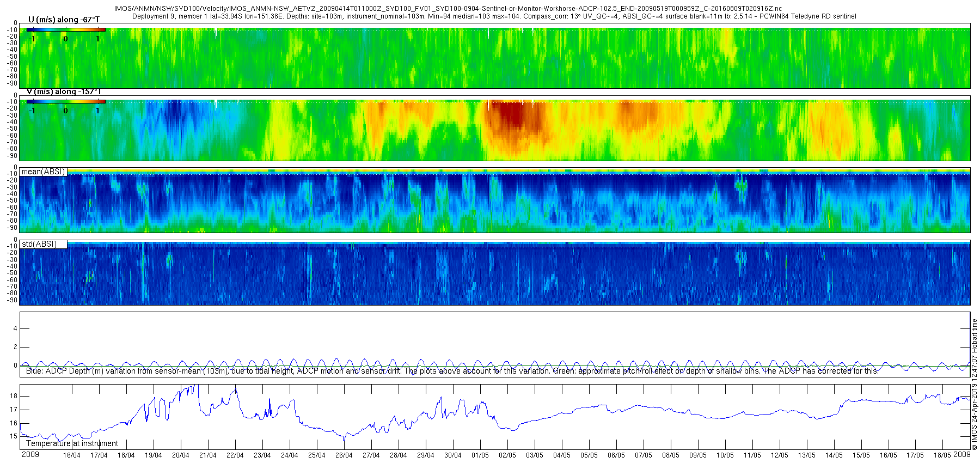Click the '11/05' date tick label
This screenshot has width=980, height=463.
752,455
